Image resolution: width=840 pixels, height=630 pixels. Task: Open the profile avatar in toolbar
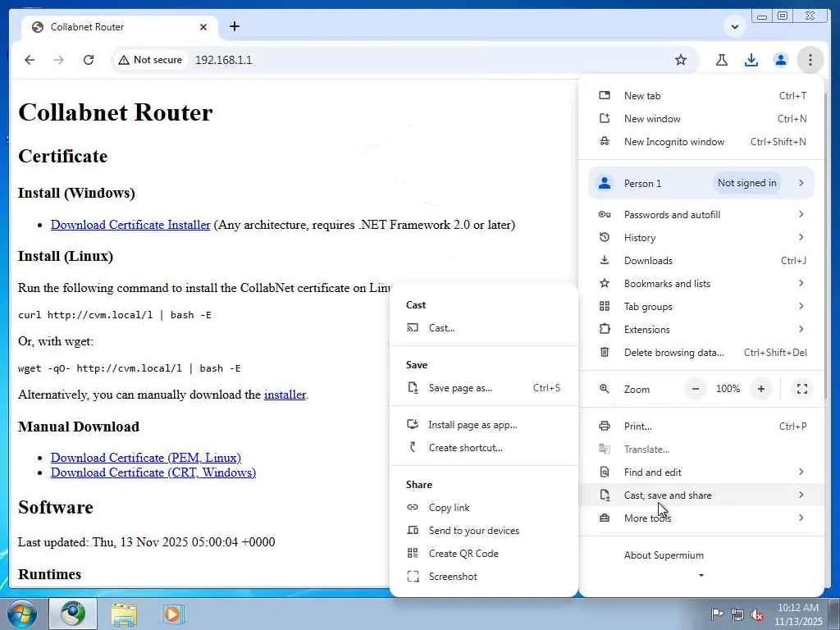(x=781, y=60)
